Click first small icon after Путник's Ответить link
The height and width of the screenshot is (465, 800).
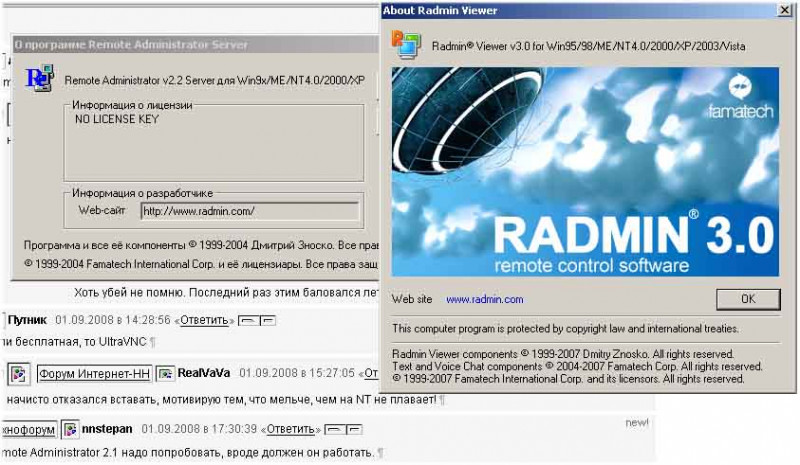[248, 321]
